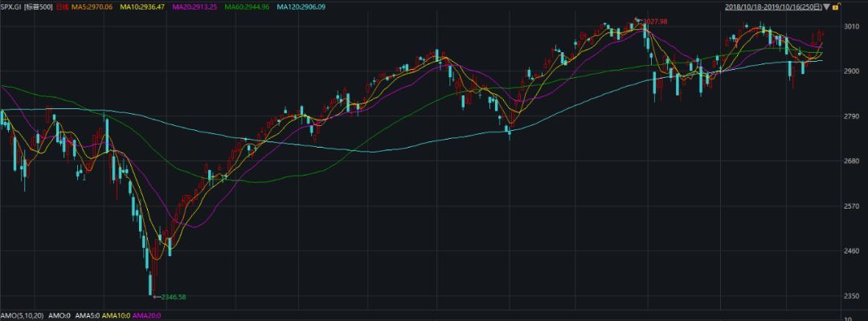Click the yellow lock icon

835,7
